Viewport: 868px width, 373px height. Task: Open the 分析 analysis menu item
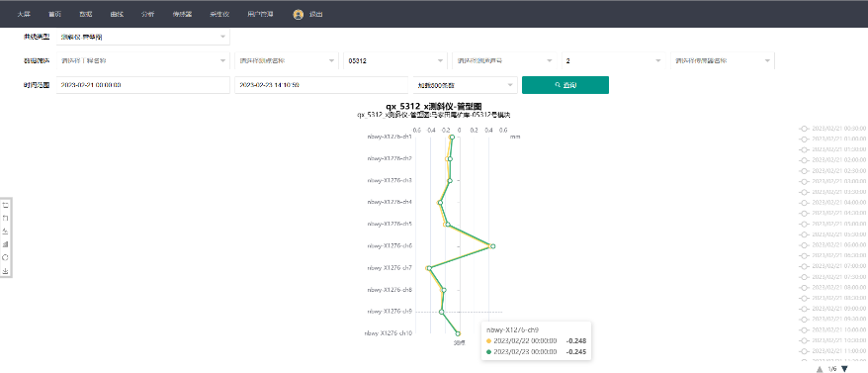[148, 15]
